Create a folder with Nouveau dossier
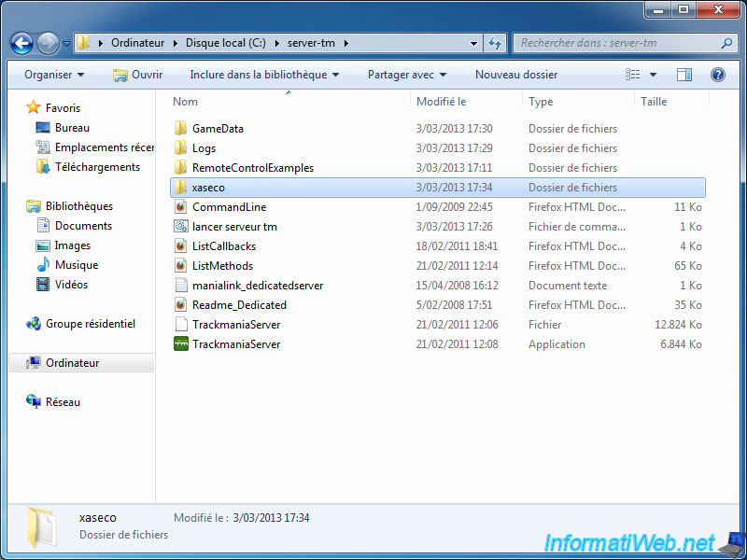The image size is (747, 560). coord(516,75)
